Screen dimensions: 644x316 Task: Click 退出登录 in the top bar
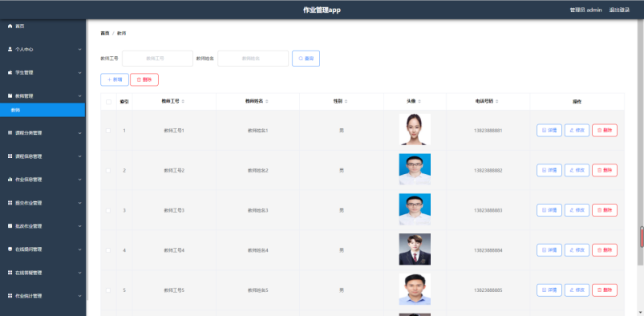[619, 10]
